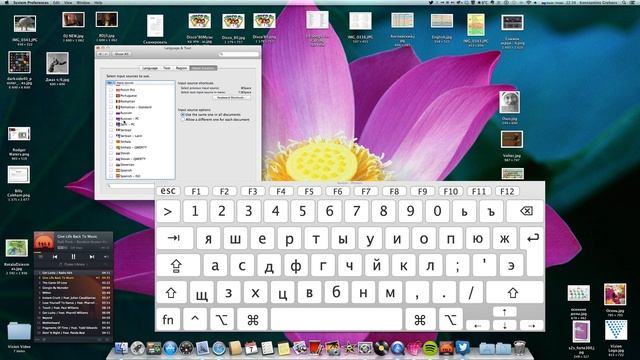Play 'Giorgio By Moroder' track in playlist
Viewport: 640px width, 360px height.
pos(73,288)
